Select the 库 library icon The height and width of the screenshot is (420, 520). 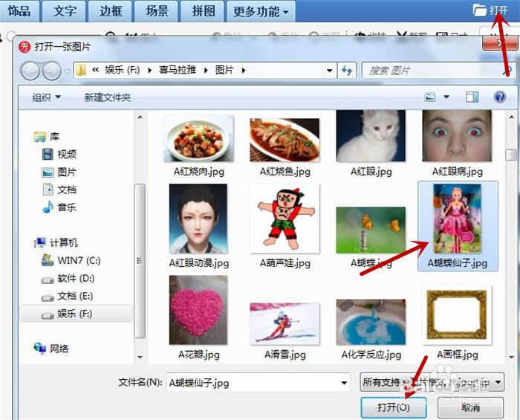(40, 137)
